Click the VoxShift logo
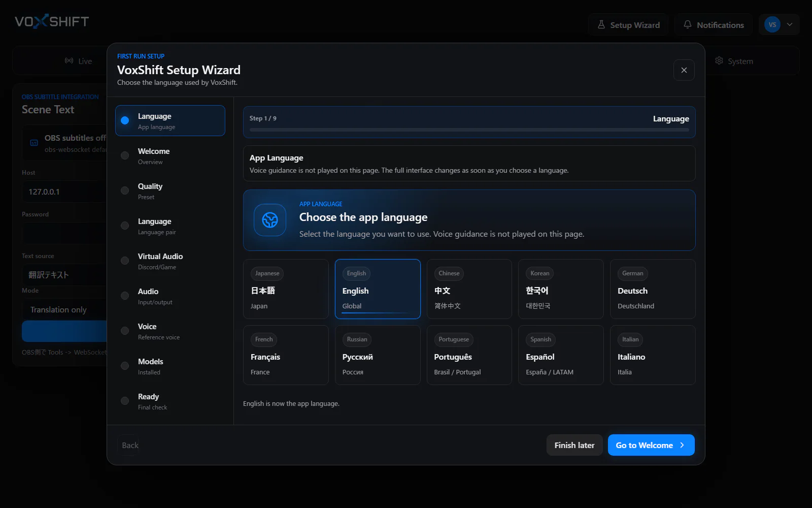Screen dimensions: 812x508 (x=52, y=21)
